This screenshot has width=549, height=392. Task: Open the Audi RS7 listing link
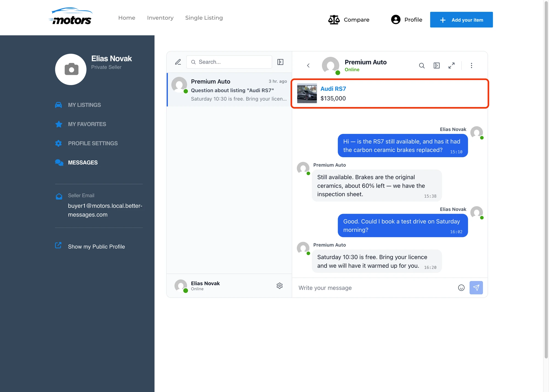coord(333,89)
